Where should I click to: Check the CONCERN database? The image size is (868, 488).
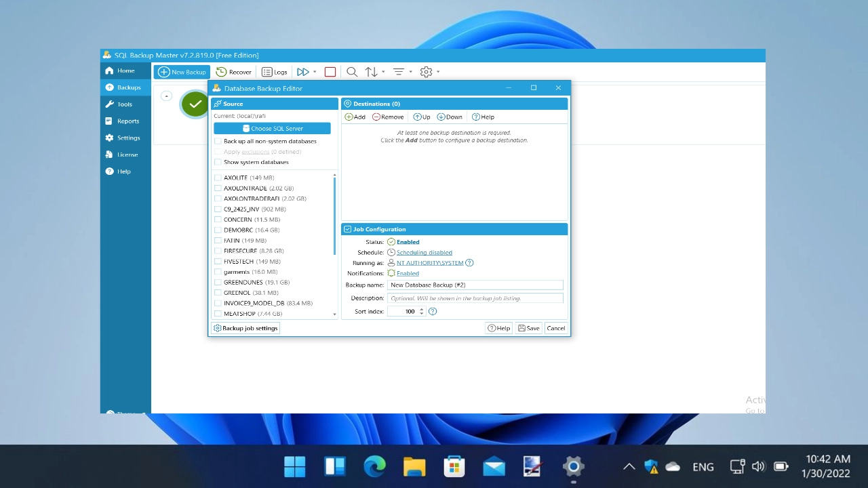click(x=218, y=220)
